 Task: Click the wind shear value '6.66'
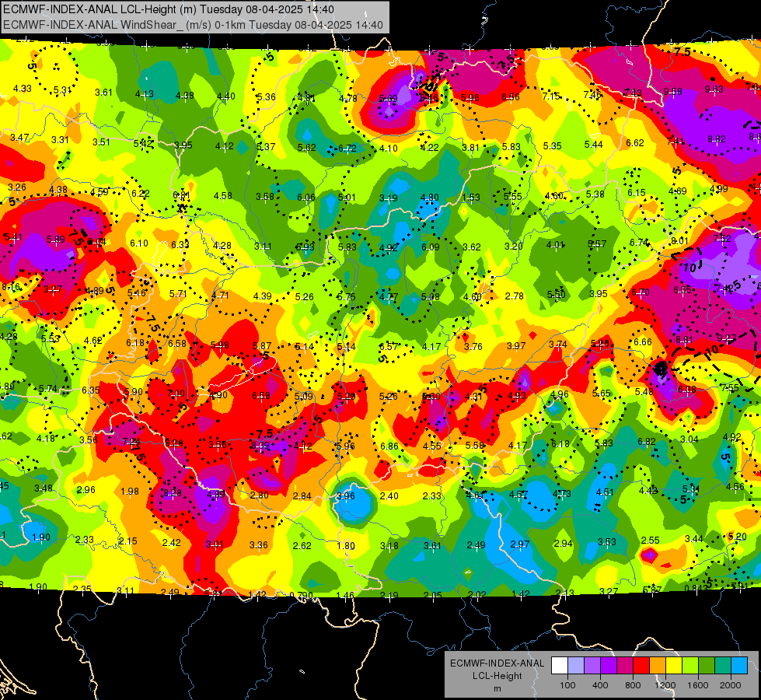pos(643,342)
